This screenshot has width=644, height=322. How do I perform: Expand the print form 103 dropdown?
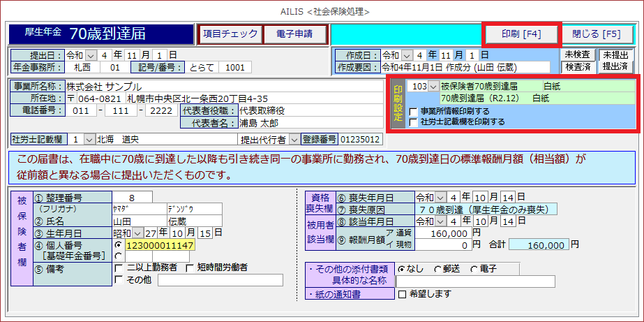click(434, 87)
